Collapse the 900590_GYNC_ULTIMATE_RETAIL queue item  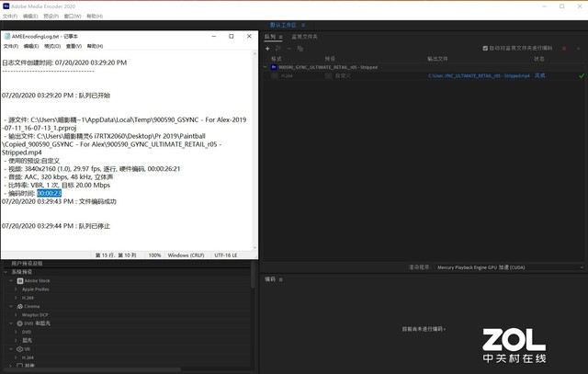(264, 67)
